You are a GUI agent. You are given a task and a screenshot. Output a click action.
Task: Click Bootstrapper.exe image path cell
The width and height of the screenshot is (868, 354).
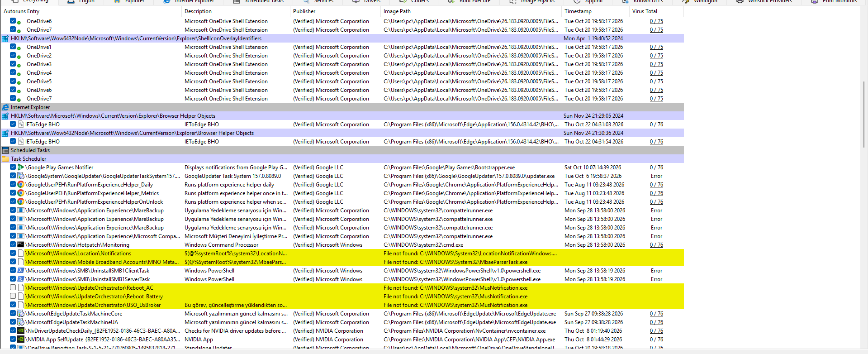pos(449,167)
